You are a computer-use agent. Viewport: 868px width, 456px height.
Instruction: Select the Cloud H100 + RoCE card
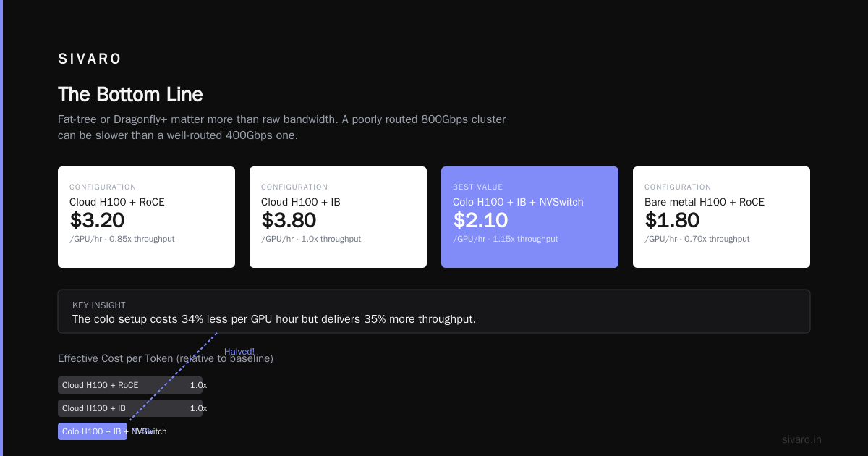[x=146, y=217]
